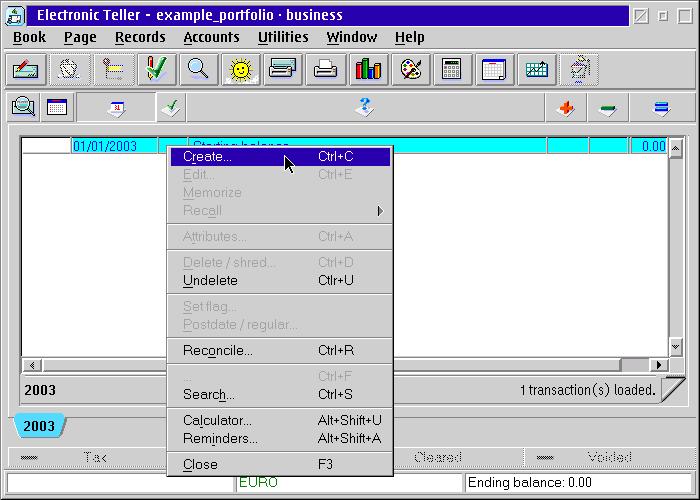Click the red plus column header

[x=566, y=108]
